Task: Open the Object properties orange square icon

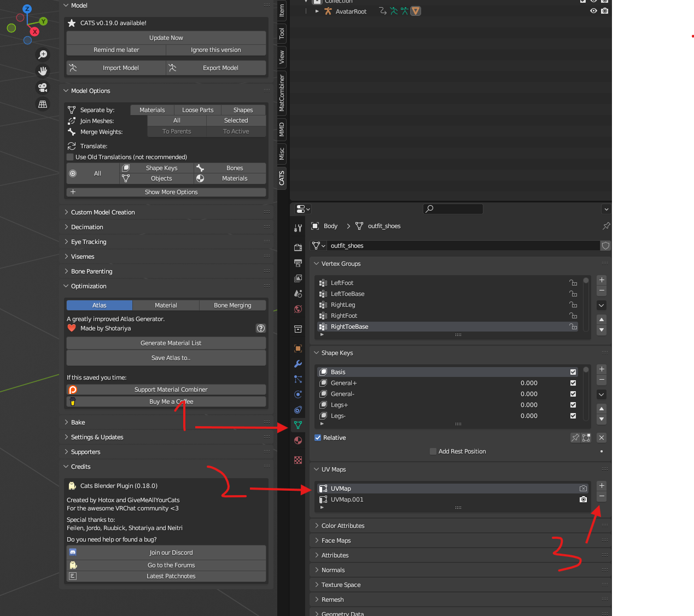Action: coord(298,348)
